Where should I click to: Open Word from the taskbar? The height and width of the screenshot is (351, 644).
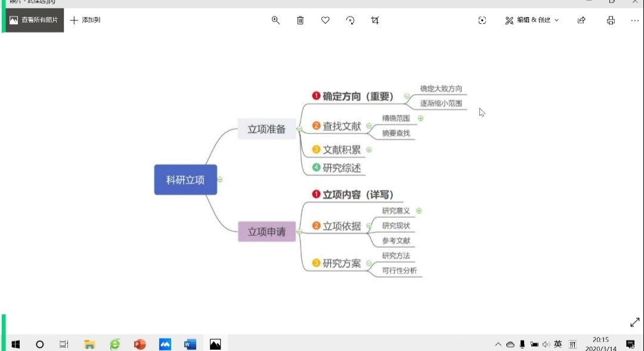tap(190, 344)
